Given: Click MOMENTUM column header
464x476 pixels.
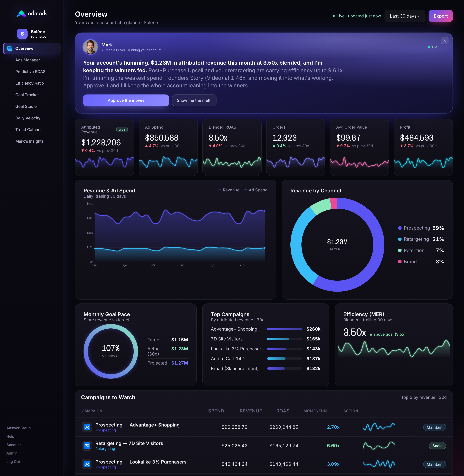Looking at the screenshot, I should [315, 411].
